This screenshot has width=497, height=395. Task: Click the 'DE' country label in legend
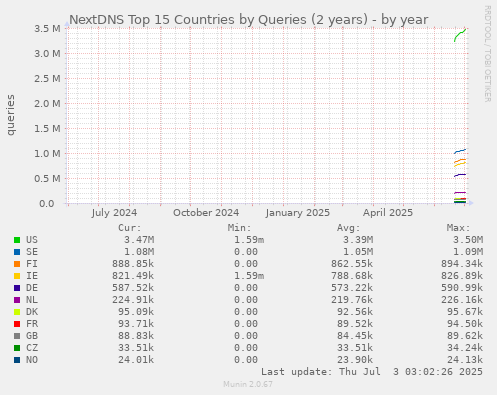pos(32,288)
